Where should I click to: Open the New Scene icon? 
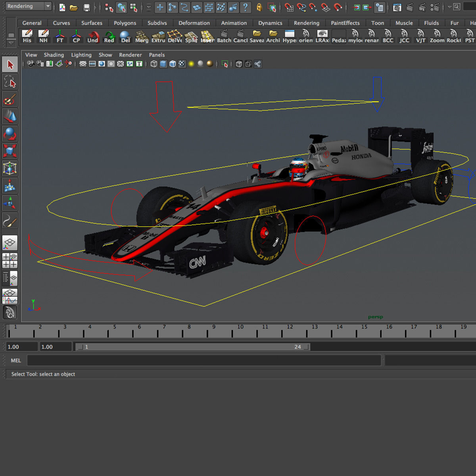[x=62, y=7]
